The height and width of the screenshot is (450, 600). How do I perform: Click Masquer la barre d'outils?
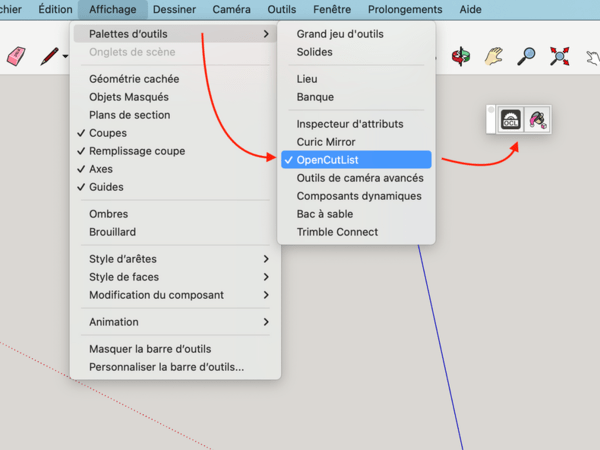(150, 349)
